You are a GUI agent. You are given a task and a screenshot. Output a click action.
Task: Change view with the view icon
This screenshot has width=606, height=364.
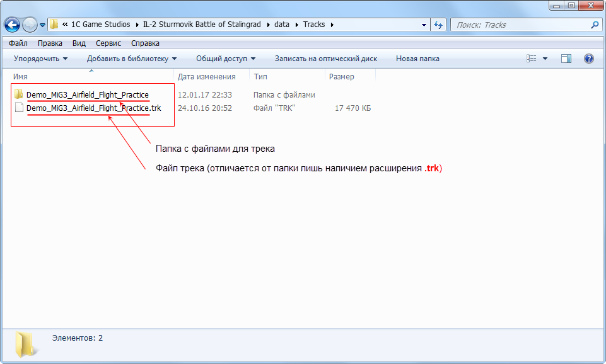coord(532,59)
